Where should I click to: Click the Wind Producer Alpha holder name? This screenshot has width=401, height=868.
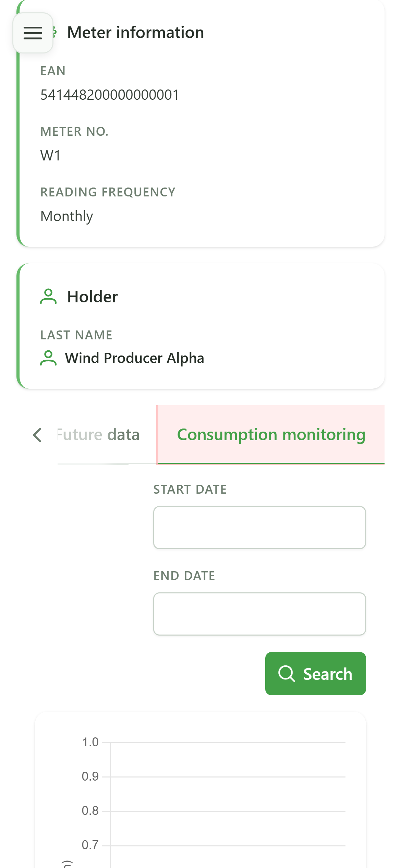(x=134, y=358)
